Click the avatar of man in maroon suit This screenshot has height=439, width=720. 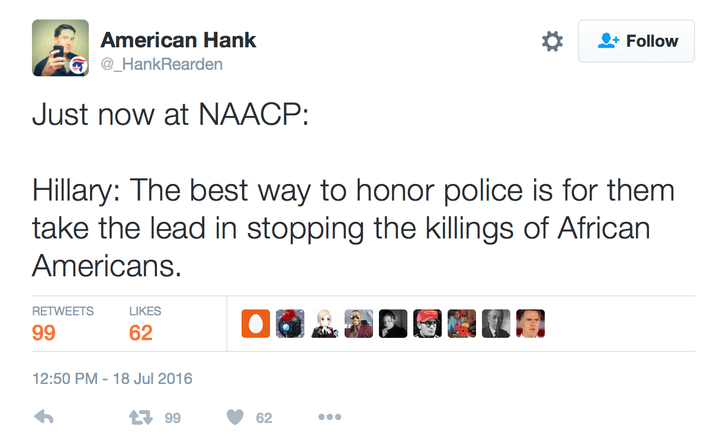358,323
